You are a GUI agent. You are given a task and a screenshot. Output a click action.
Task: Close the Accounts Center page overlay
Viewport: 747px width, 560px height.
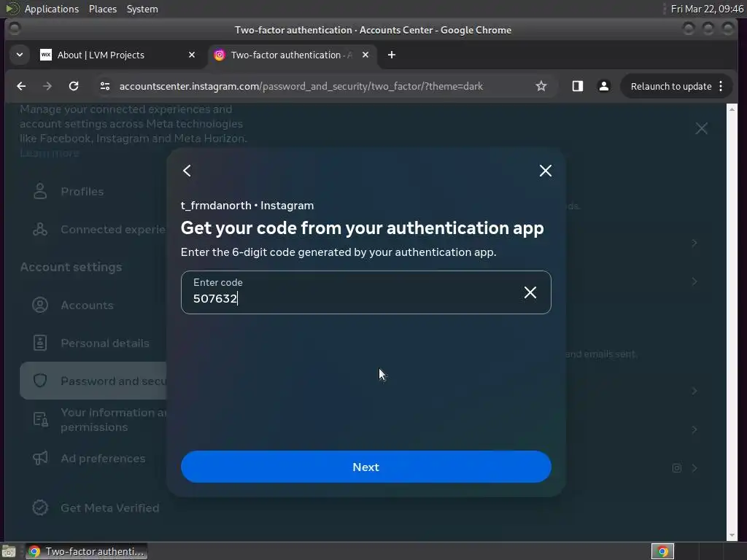point(701,128)
